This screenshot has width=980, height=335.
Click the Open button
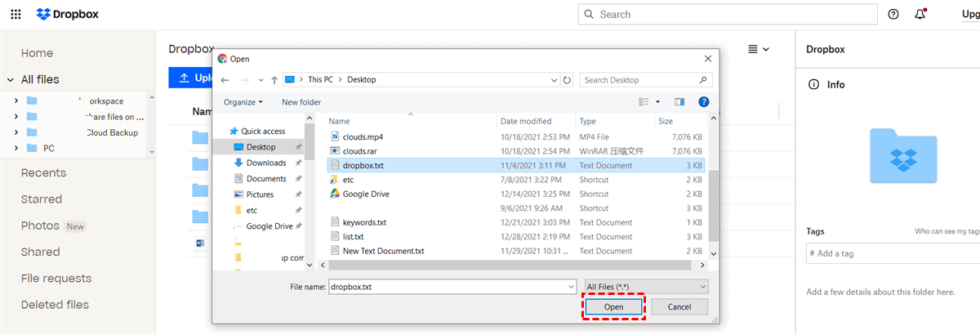(x=613, y=307)
